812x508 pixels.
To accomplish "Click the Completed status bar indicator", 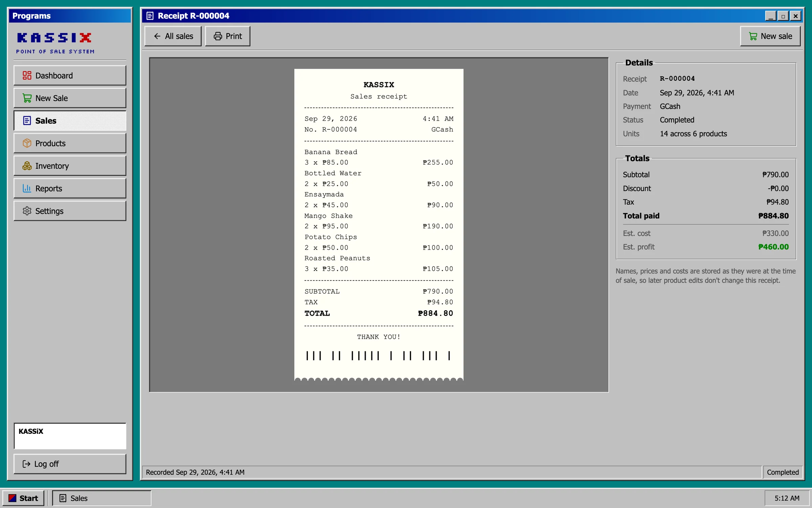I will 783,472.
